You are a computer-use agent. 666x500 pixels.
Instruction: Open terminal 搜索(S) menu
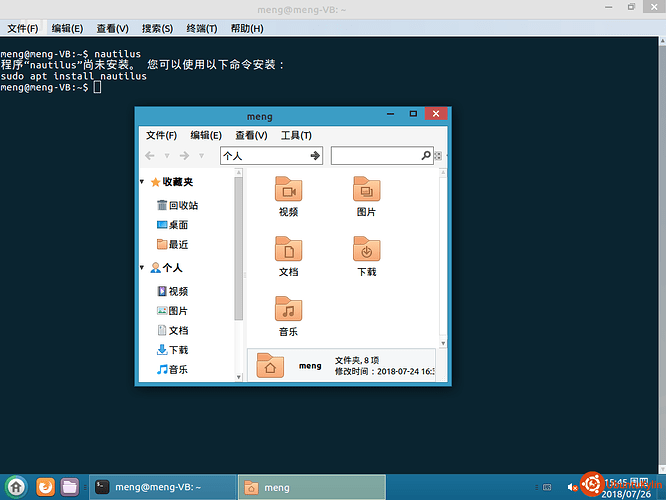click(157, 28)
